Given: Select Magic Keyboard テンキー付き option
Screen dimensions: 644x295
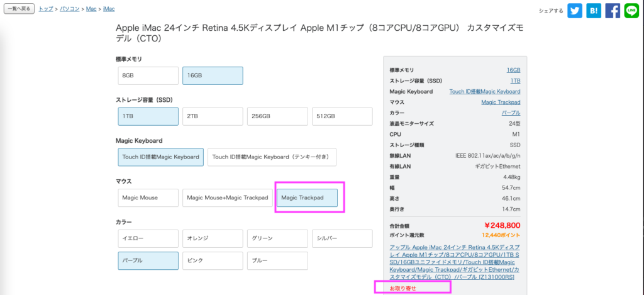Looking at the screenshot, I should 272,157.
